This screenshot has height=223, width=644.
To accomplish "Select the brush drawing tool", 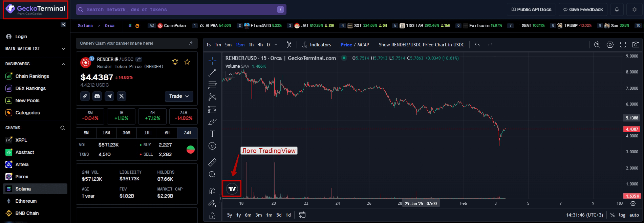I will coord(212,121).
